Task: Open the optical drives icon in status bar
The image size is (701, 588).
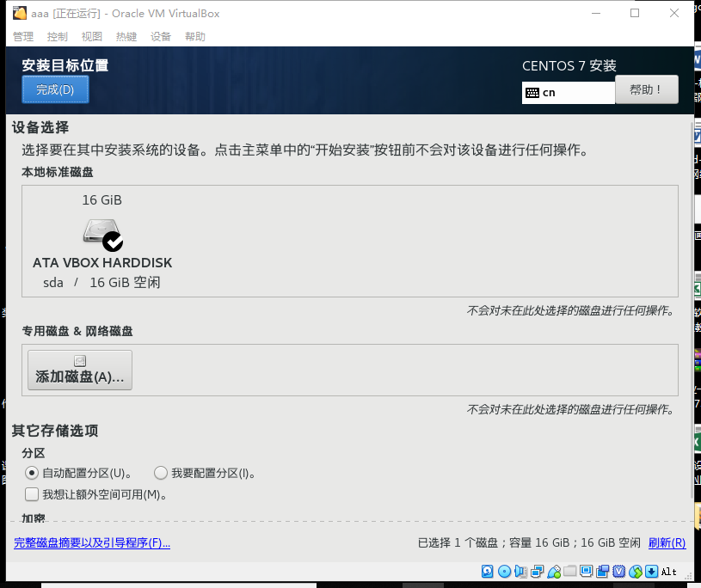Action: [x=504, y=571]
